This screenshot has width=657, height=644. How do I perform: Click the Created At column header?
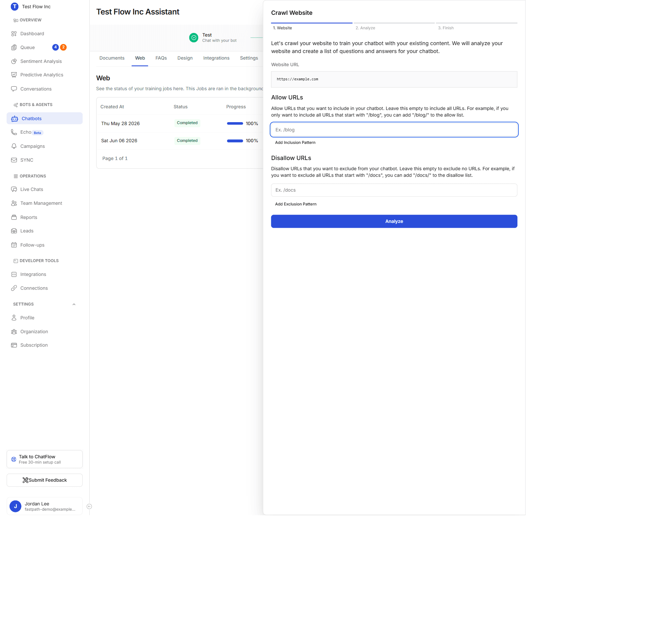coord(112,107)
